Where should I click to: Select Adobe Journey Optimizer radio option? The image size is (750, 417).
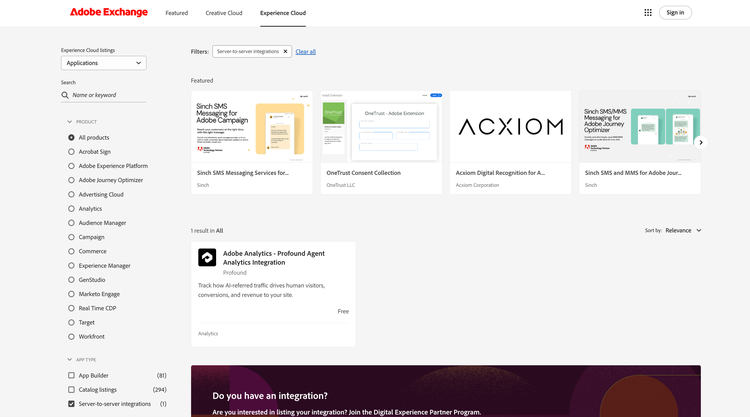(71, 180)
